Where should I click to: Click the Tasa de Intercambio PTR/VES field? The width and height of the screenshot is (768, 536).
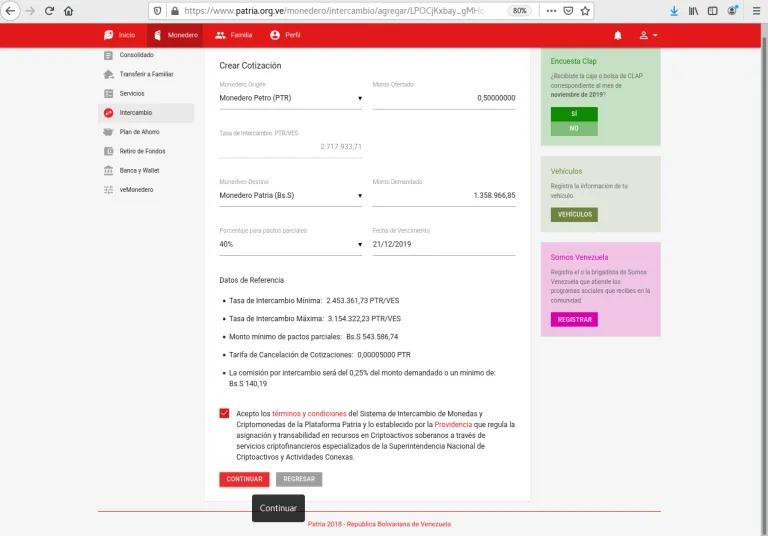point(290,146)
